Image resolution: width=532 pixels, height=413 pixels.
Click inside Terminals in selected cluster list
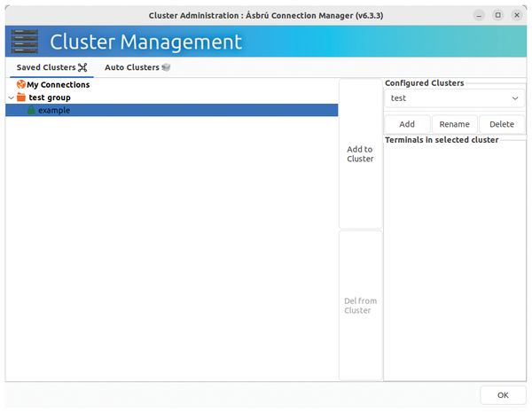point(455,261)
